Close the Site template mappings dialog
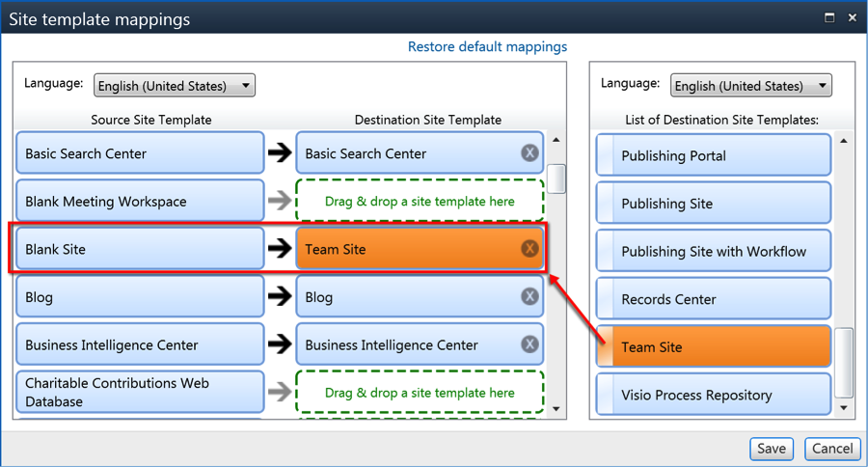The width and height of the screenshot is (868, 467). point(853,17)
